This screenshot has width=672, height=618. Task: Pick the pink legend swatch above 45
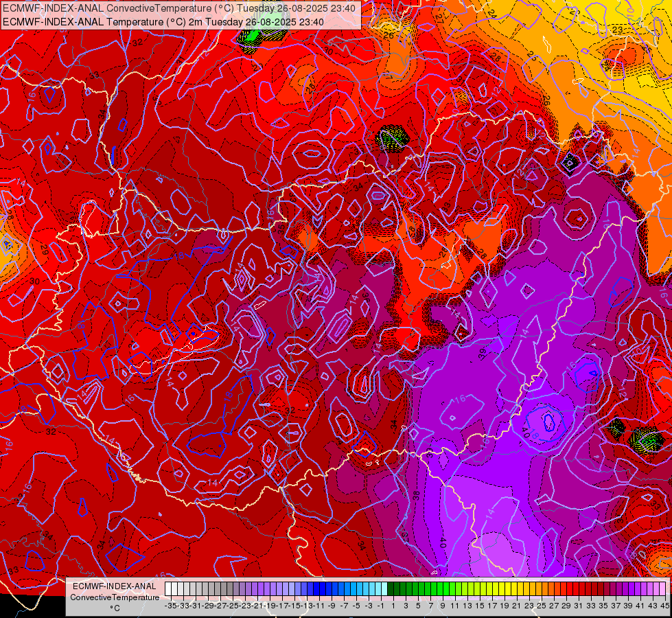(662, 588)
